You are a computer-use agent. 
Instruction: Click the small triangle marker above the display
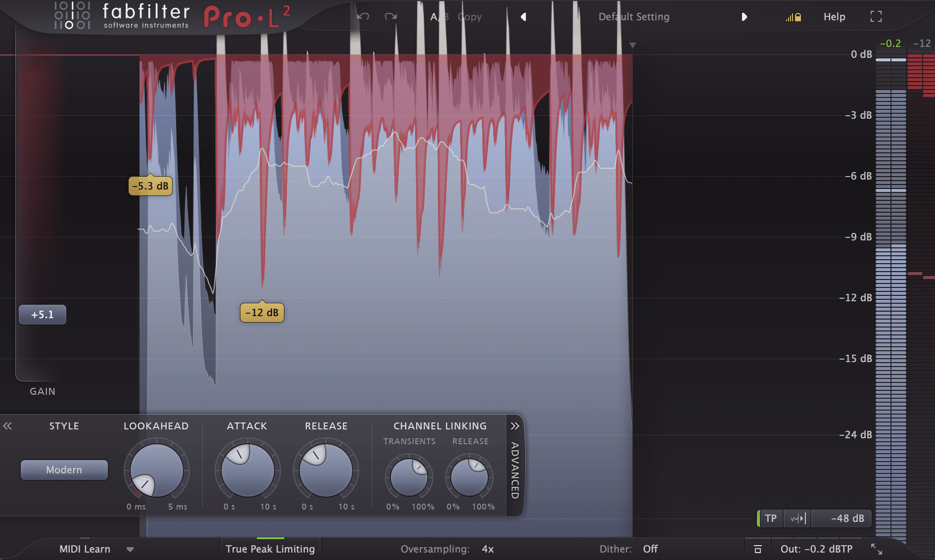632,46
